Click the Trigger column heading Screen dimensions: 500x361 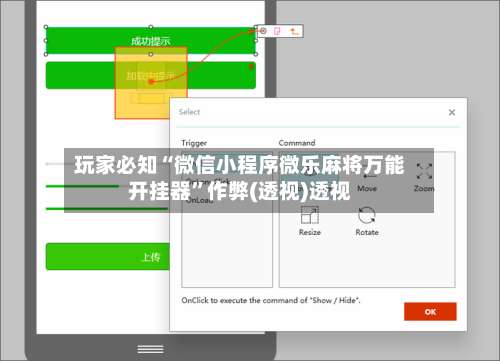point(194,143)
